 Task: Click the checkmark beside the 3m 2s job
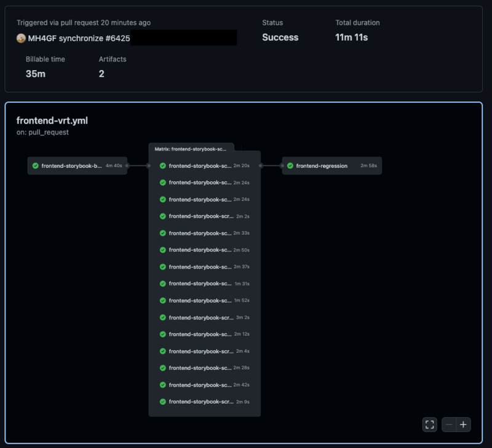point(162,317)
